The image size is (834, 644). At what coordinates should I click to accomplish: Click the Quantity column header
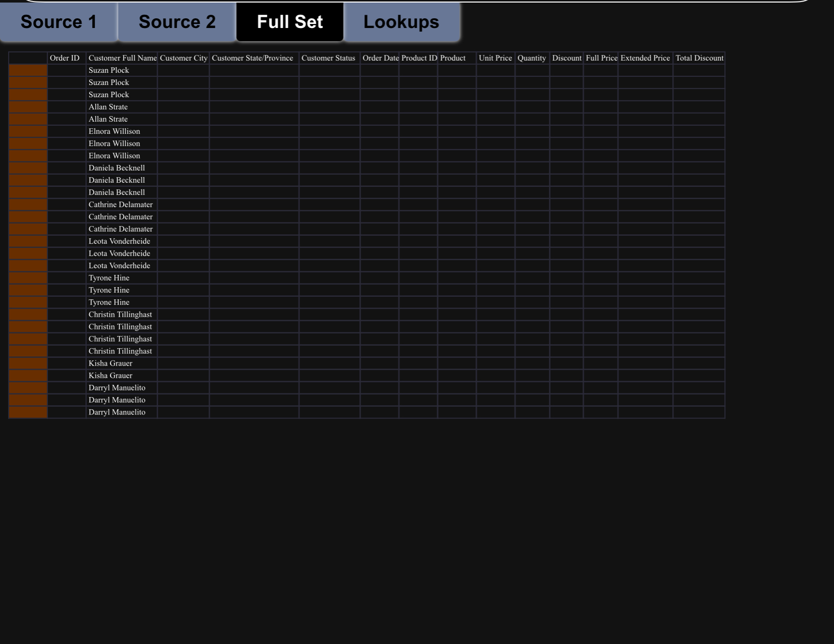[x=532, y=58]
